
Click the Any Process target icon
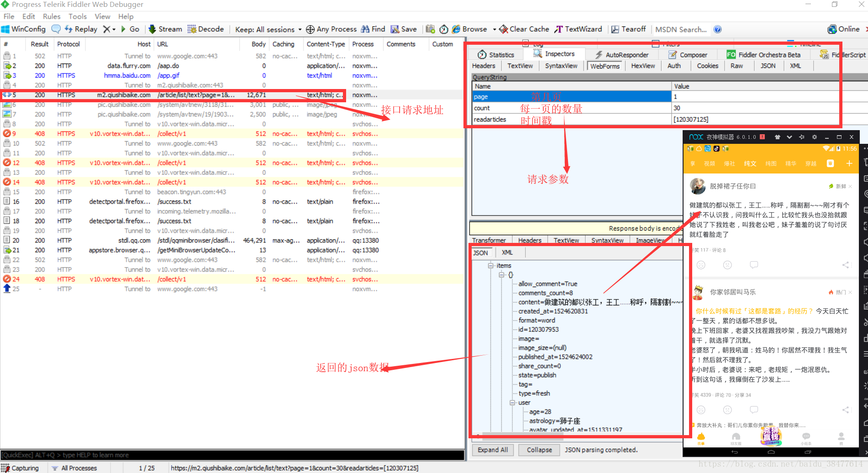click(x=310, y=30)
